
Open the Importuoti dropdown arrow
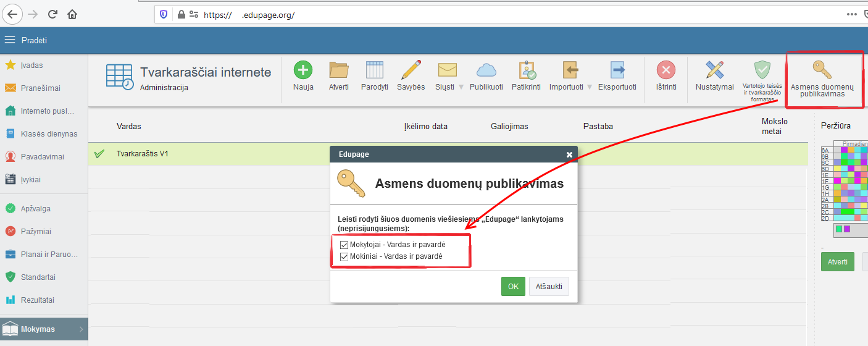(x=590, y=87)
